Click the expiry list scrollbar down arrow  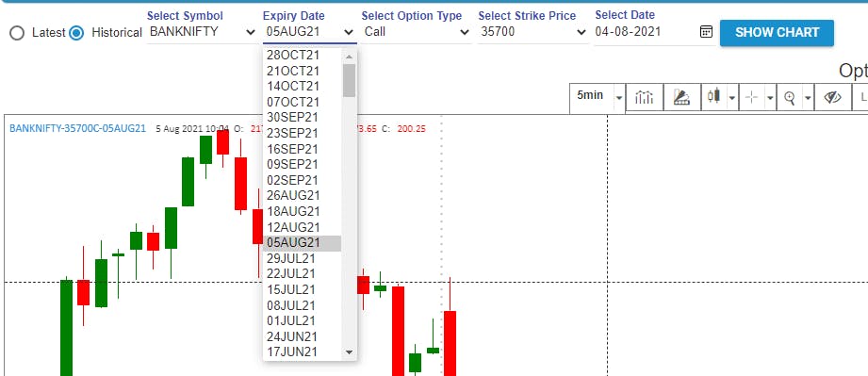point(349,351)
